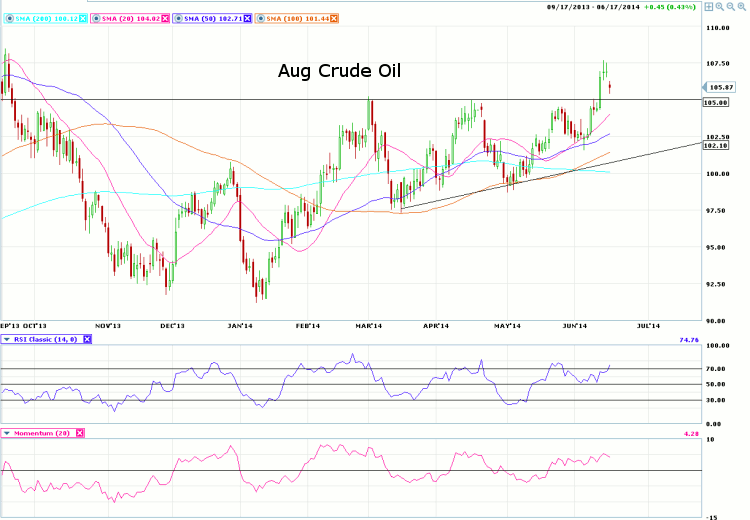Close the SMA (100) overlay using its X
The height and width of the screenshot is (520, 750).
[x=334, y=18]
